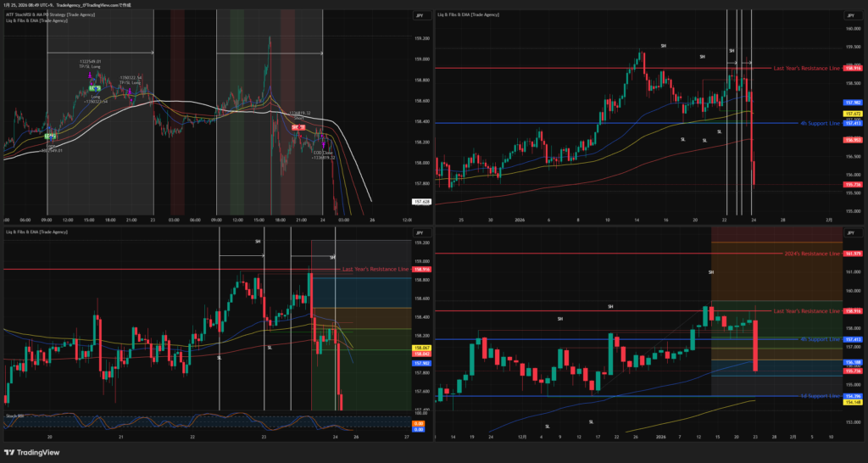This screenshot has width=868, height=463.
Task: Open JPY currency selector in bottom-right chart
Action: click(850, 231)
